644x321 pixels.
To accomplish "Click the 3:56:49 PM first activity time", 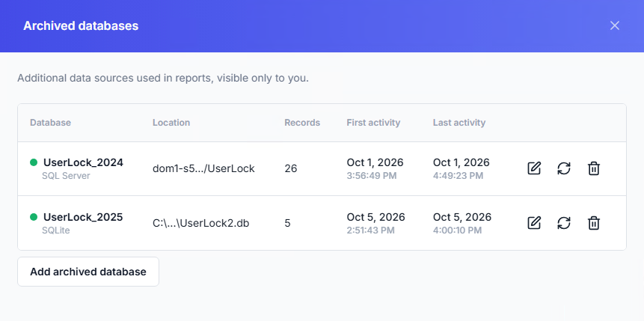I will coord(372,176).
